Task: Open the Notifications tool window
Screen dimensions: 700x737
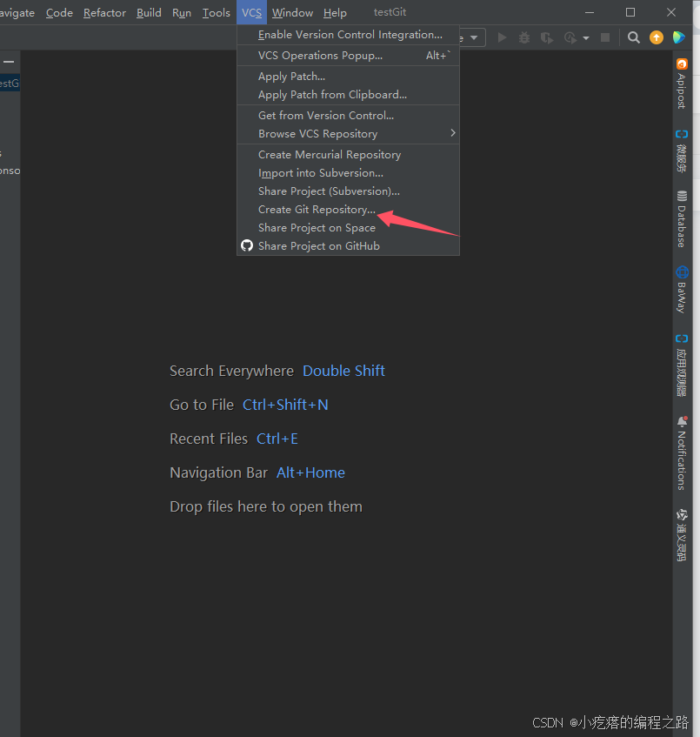Action: click(x=682, y=453)
